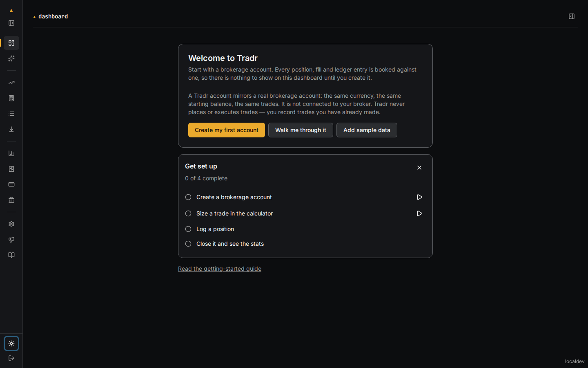Open the list icon in sidebar

tap(11, 114)
